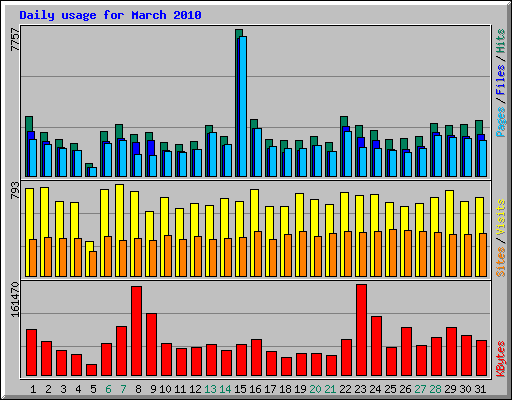
Task: Click the green weekend day 27 label
Action: point(420,389)
